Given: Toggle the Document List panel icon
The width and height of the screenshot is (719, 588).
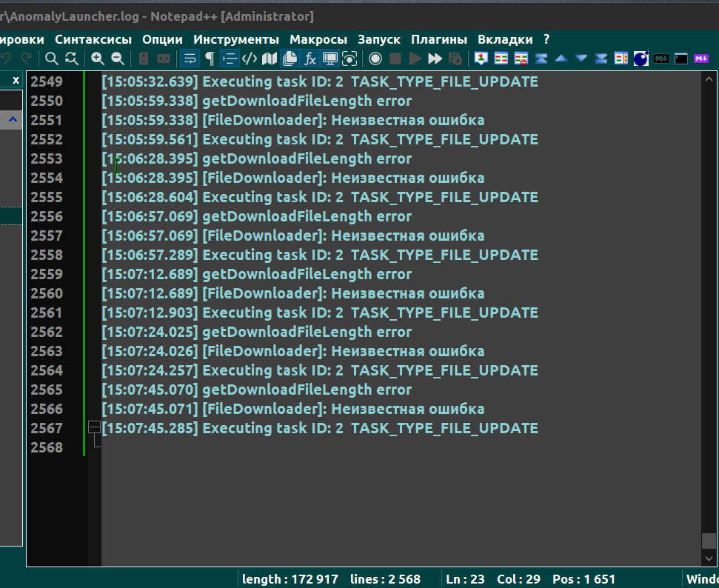Looking at the screenshot, I should point(290,59).
